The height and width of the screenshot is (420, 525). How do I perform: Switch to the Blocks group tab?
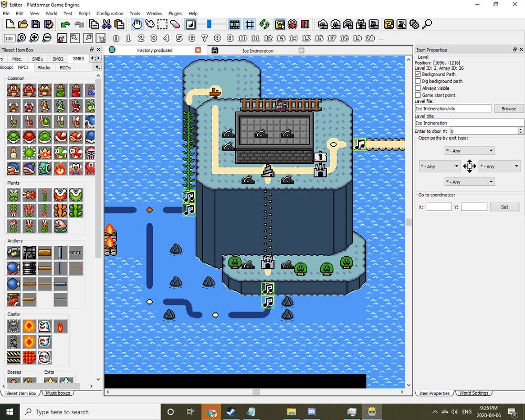coord(44,67)
